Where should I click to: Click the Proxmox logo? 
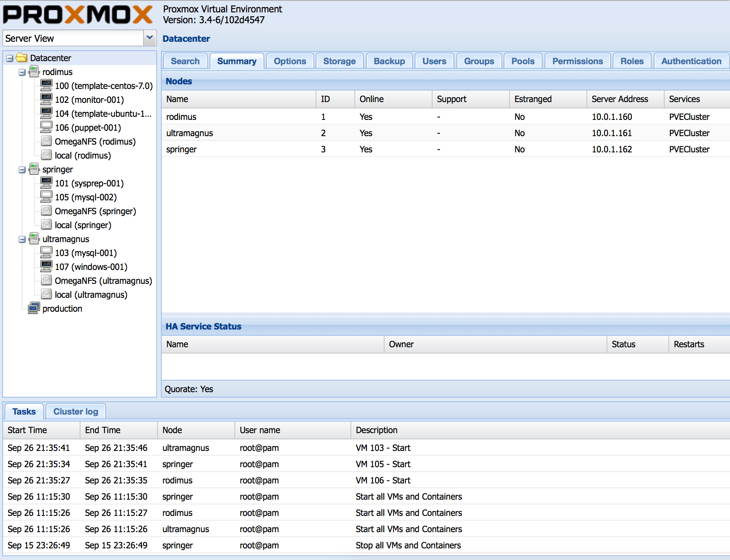point(78,15)
